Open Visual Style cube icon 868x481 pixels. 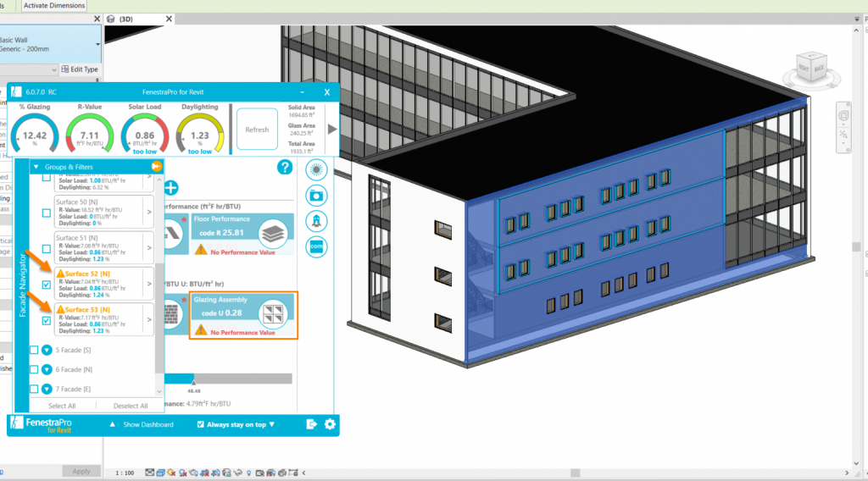tap(160, 473)
